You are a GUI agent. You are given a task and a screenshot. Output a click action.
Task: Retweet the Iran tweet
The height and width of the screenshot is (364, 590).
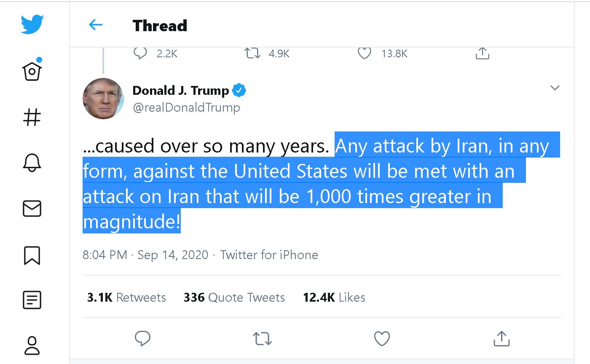(262, 338)
